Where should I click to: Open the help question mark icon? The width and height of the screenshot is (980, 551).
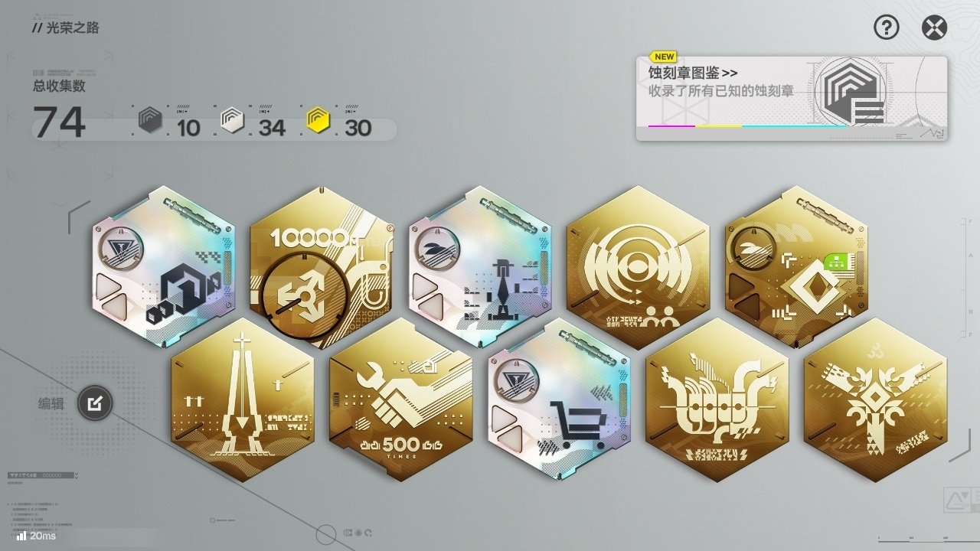tap(886, 28)
